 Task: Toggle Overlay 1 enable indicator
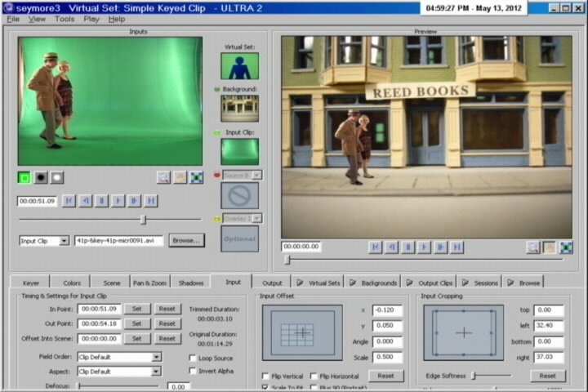[216, 219]
